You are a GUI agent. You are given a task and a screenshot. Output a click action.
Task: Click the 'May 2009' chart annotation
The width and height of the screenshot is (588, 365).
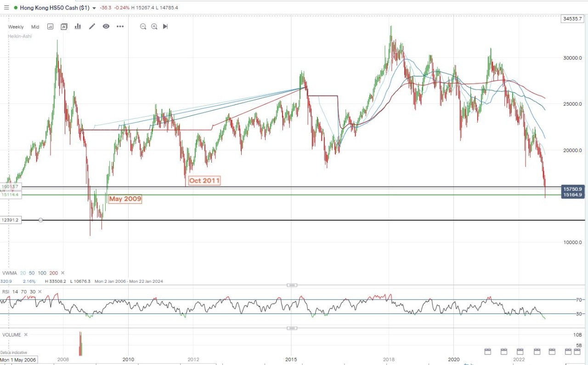125,199
